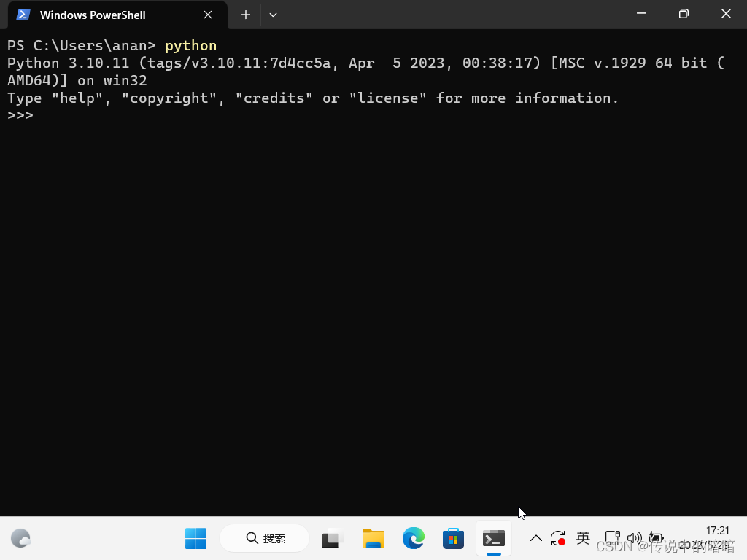Image resolution: width=747 pixels, height=560 pixels.
Task: Click the Python >>> prompt line
Action: coord(20,115)
